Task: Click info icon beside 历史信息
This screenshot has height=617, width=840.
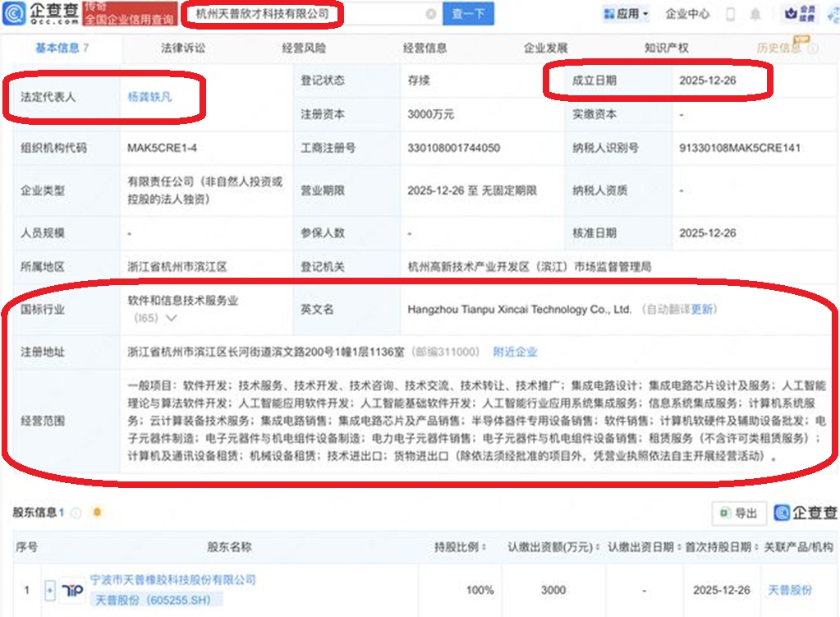Action: (x=813, y=48)
